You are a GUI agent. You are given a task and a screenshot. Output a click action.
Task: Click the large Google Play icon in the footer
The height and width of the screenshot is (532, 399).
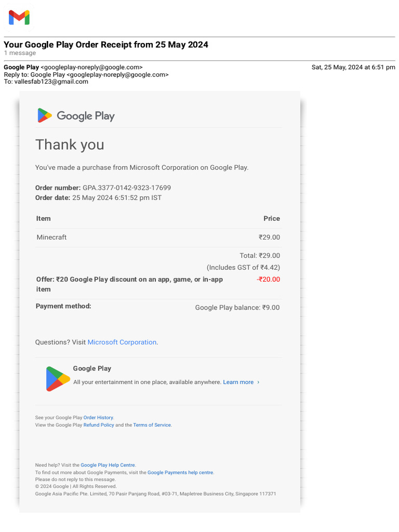57,379
